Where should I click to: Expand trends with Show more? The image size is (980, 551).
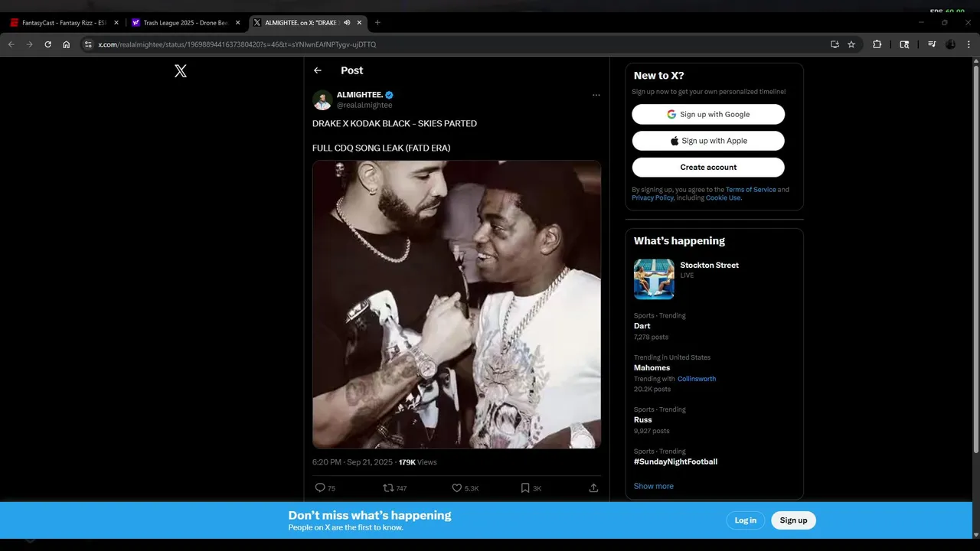[x=654, y=486]
